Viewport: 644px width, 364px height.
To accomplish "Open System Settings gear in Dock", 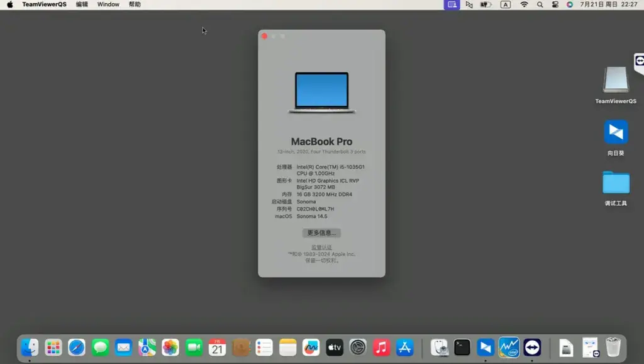I will pos(358,348).
